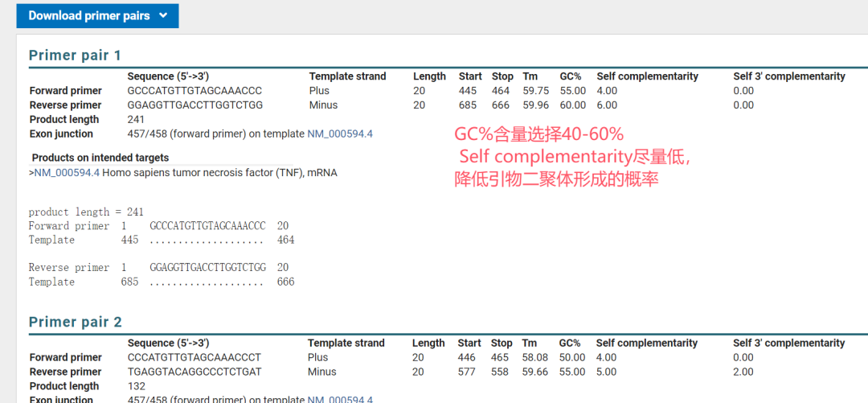The width and height of the screenshot is (868, 403).
Task: Click Template strand header in Primer pair 2
Action: coord(346,343)
